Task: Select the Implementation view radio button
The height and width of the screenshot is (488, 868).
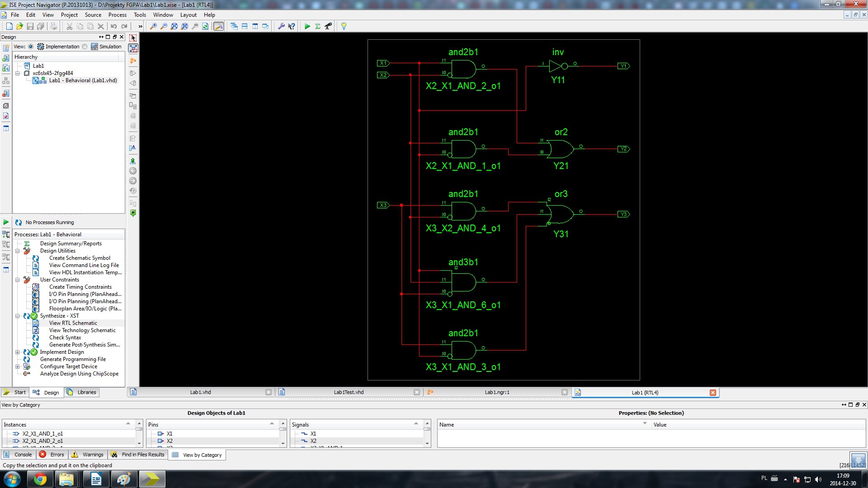Action: click(31, 47)
